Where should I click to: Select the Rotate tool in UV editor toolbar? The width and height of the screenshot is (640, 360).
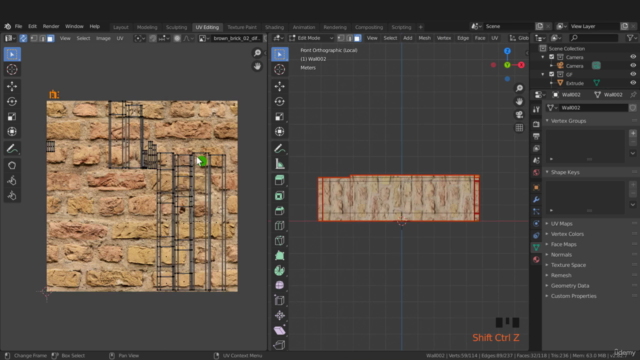point(12,101)
